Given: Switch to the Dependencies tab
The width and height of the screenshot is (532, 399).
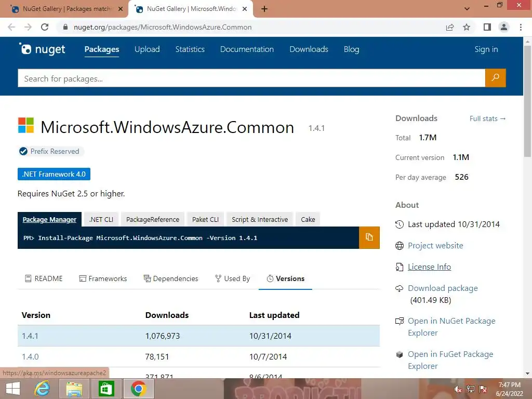Looking at the screenshot, I should click(x=170, y=278).
